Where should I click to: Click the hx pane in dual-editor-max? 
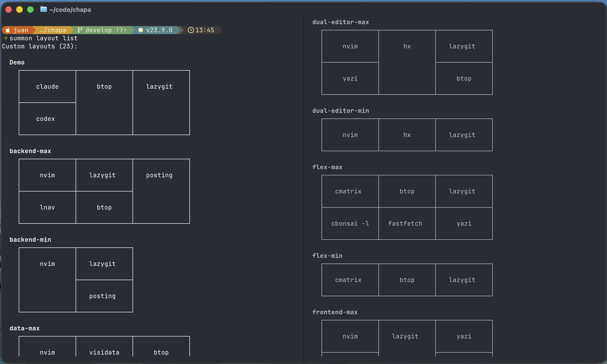pos(407,62)
